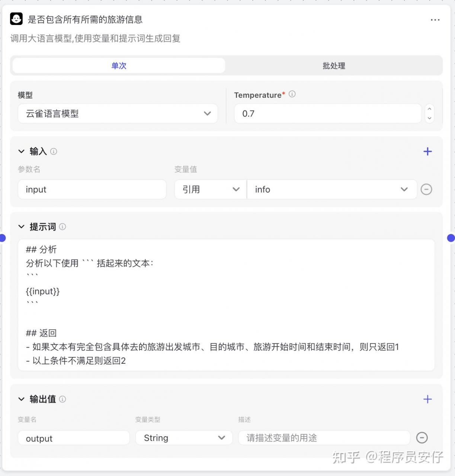
Task: Add a new output variable with plus
Action: pos(427,399)
